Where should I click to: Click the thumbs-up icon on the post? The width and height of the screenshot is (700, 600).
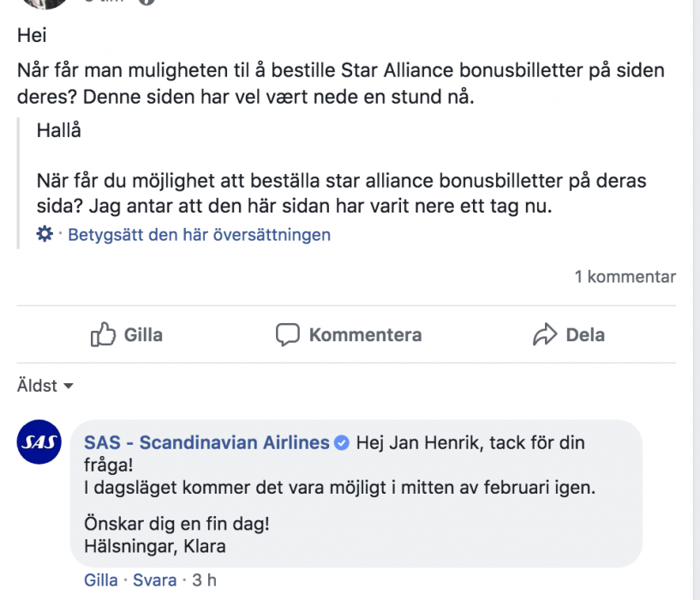coord(103,334)
